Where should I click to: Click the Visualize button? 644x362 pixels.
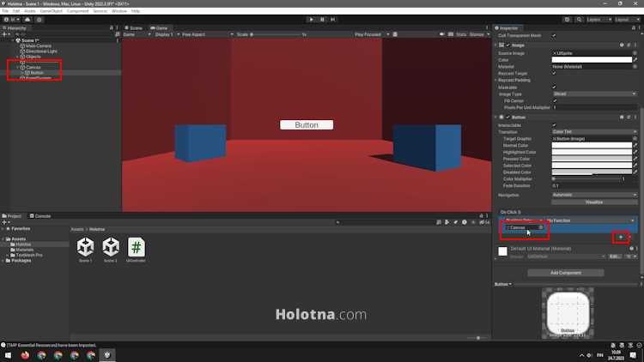coord(594,202)
